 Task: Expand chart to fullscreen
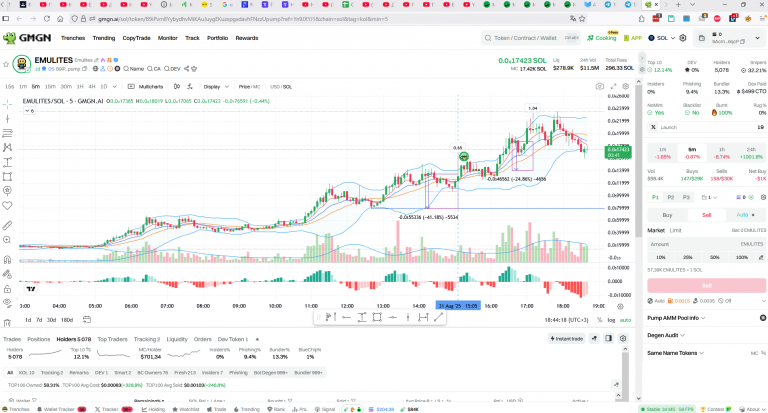pos(613,86)
